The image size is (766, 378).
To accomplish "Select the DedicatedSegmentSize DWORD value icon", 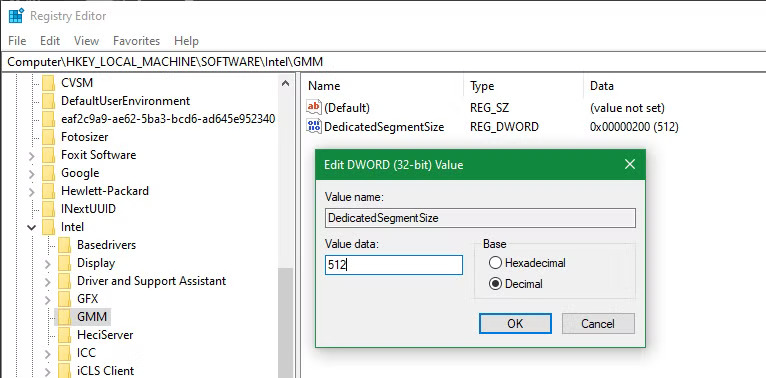I will [314, 126].
